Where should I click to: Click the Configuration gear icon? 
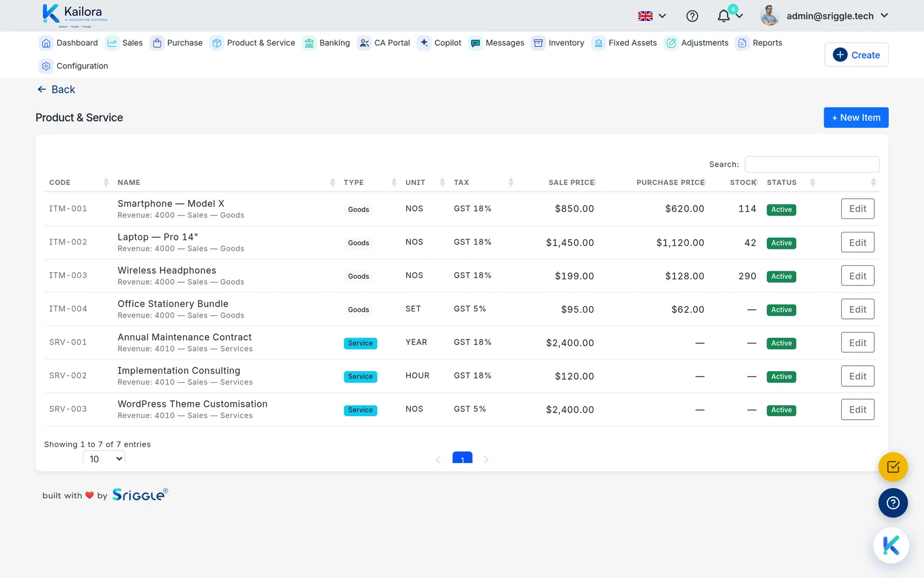(x=46, y=66)
